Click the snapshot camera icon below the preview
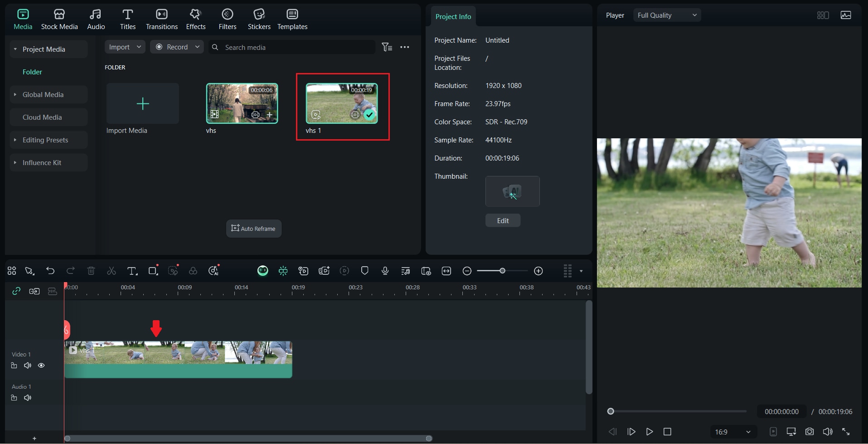 point(810,432)
